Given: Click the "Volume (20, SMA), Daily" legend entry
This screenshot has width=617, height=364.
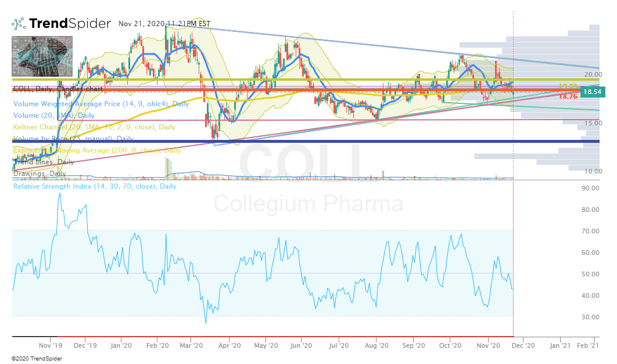Looking at the screenshot, I should tap(54, 116).
